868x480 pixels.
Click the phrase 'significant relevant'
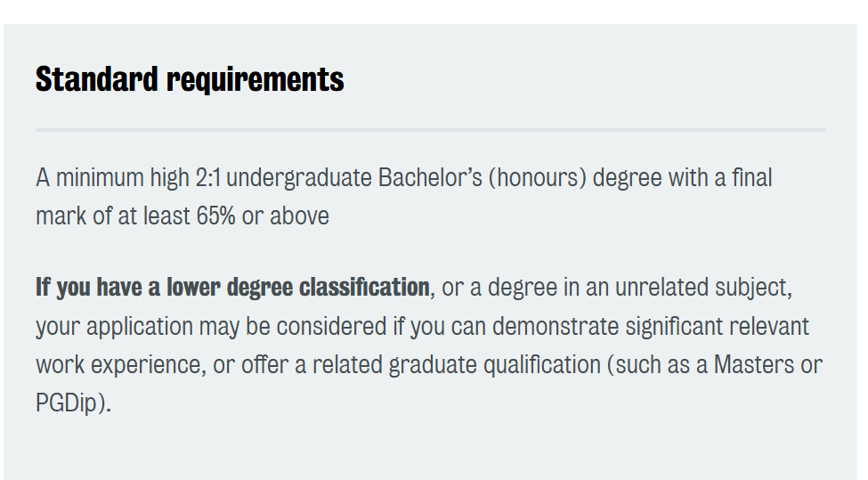[718, 327]
